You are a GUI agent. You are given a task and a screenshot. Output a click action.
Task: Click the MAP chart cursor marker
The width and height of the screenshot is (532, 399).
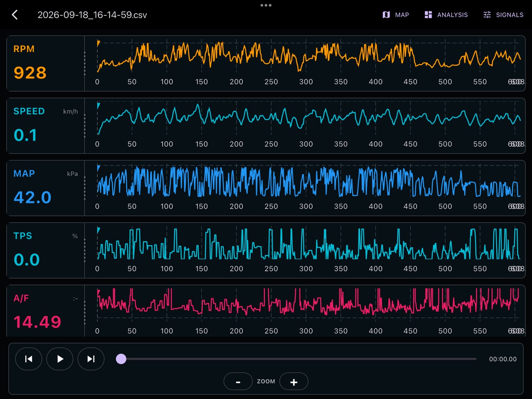(x=99, y=167)
